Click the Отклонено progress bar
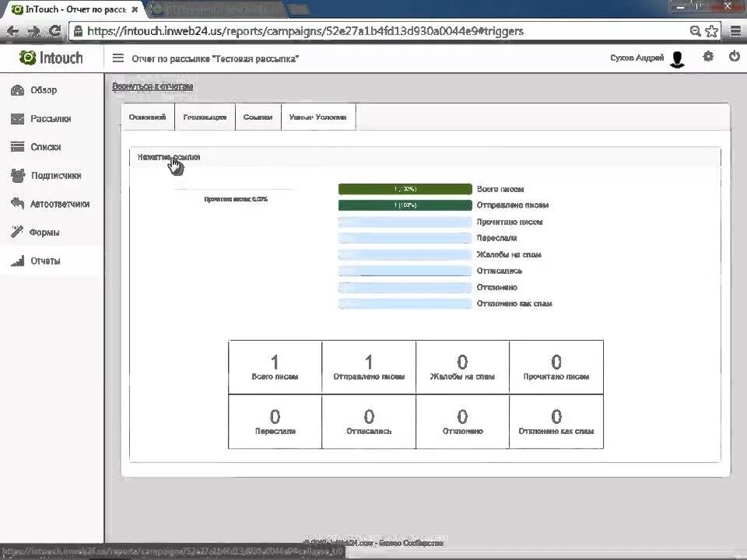Image resolution: width=747 pixels, height=560 pixels. [x=405, y=287]
